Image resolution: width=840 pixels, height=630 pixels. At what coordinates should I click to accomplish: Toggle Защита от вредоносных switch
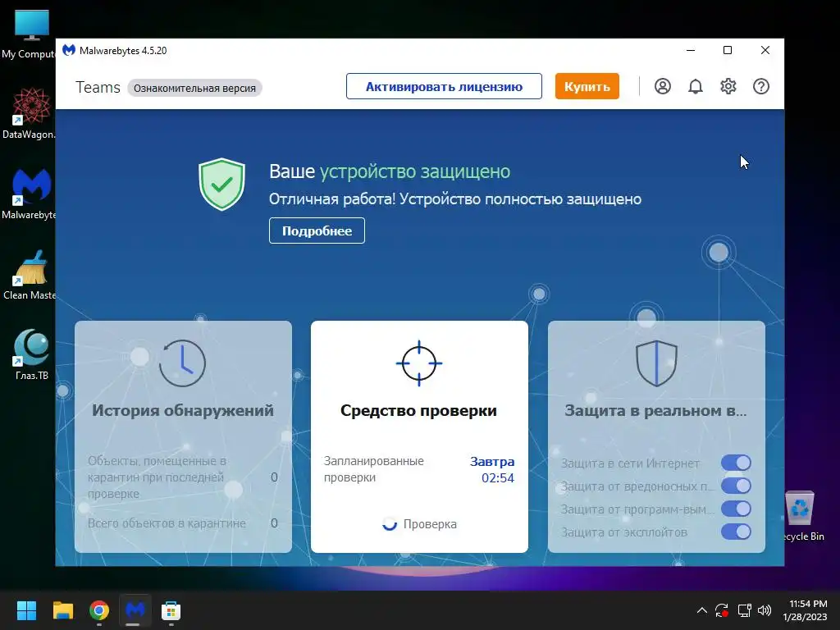pos(736,486)
